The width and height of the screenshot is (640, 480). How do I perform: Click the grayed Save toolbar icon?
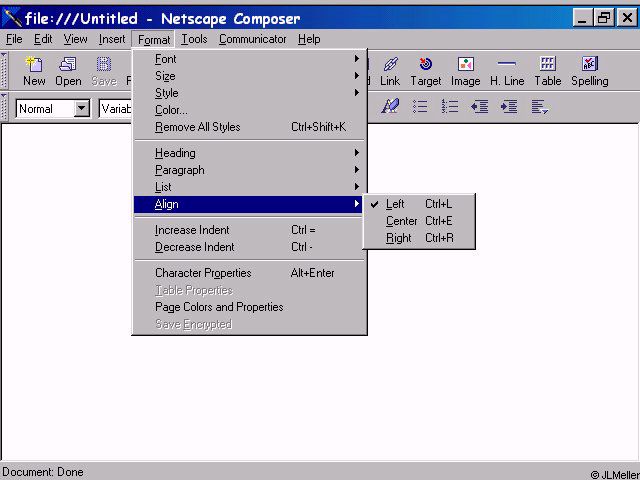104,71
